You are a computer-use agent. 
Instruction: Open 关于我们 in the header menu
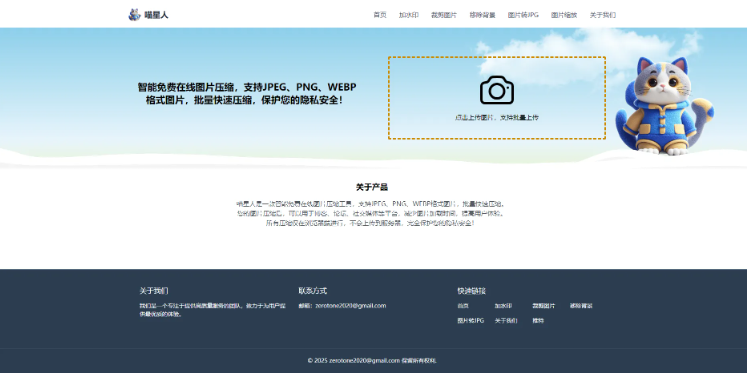[603, 15]
